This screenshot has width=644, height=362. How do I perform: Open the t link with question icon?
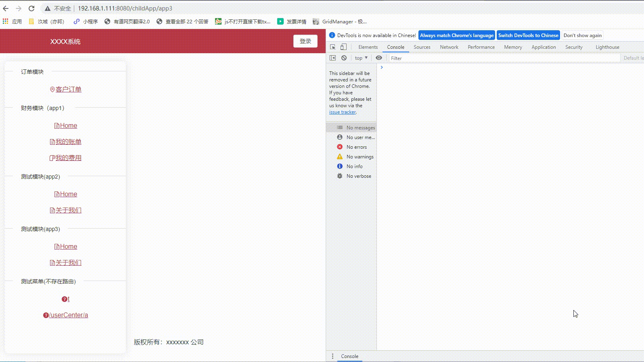66,299
